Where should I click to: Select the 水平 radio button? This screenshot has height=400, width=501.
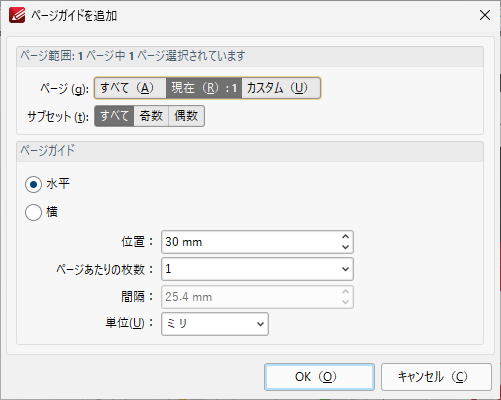(x=33, y=184)
